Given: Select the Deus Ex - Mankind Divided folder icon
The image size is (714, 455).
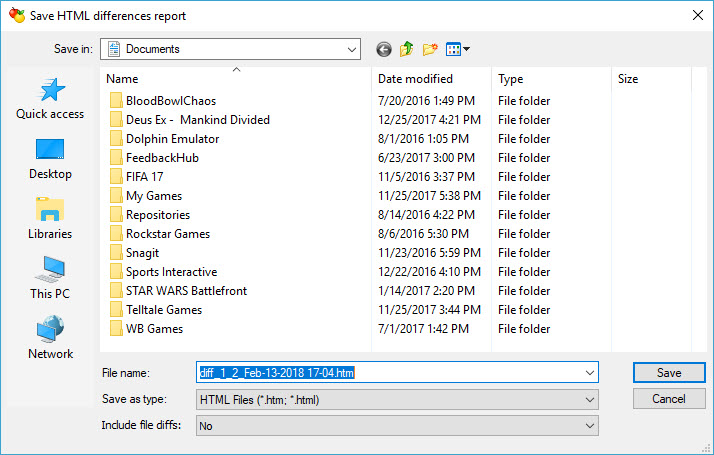Looking at the screenshot, I should (x=116, y=120).
